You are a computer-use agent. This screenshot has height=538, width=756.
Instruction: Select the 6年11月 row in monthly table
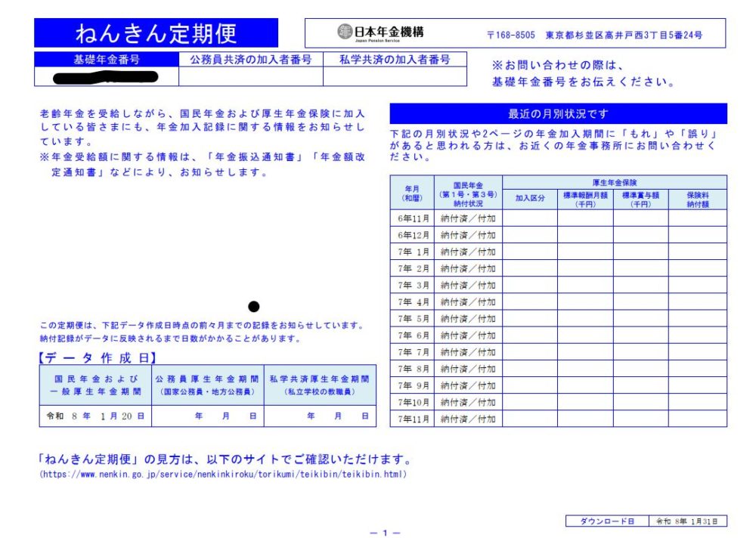[x=412, y=218]
